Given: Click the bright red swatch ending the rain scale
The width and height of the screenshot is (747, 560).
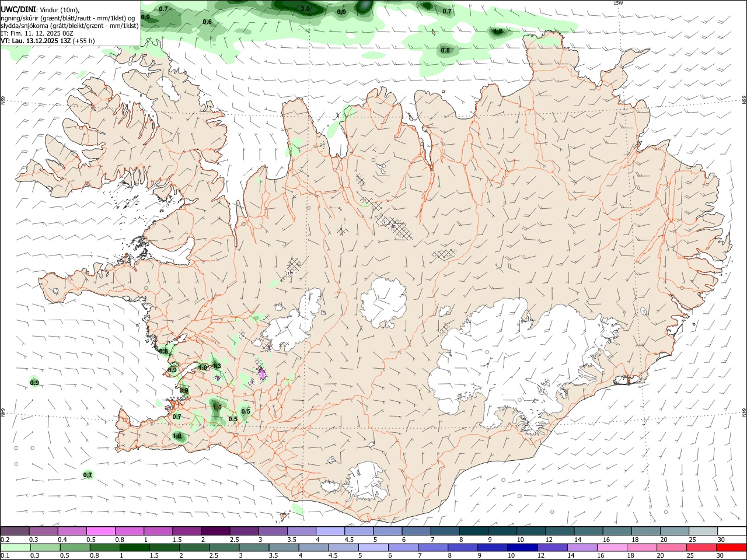Looking at the screenshot, I should point(732,547).
